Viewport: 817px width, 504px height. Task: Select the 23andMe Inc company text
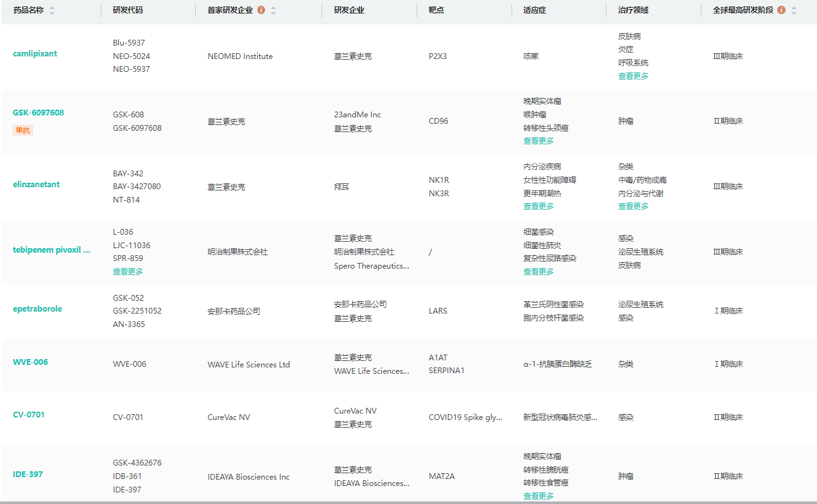[357, 114]
